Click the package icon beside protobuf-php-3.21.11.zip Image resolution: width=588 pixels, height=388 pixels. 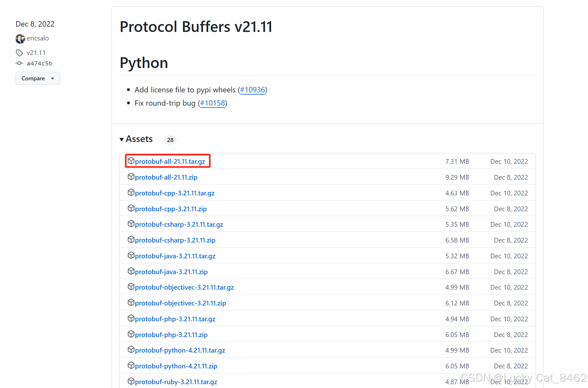pyautogui.click(x=131, y=334)
